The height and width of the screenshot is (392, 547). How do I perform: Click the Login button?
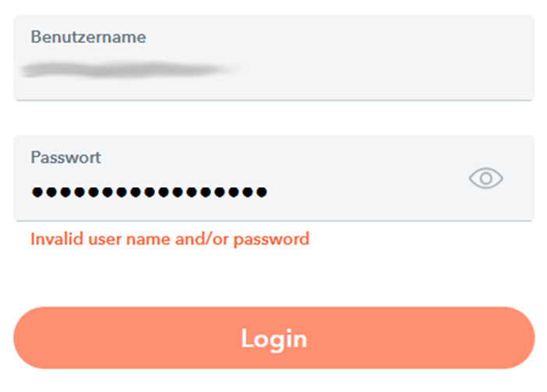[x=273, y=338]
